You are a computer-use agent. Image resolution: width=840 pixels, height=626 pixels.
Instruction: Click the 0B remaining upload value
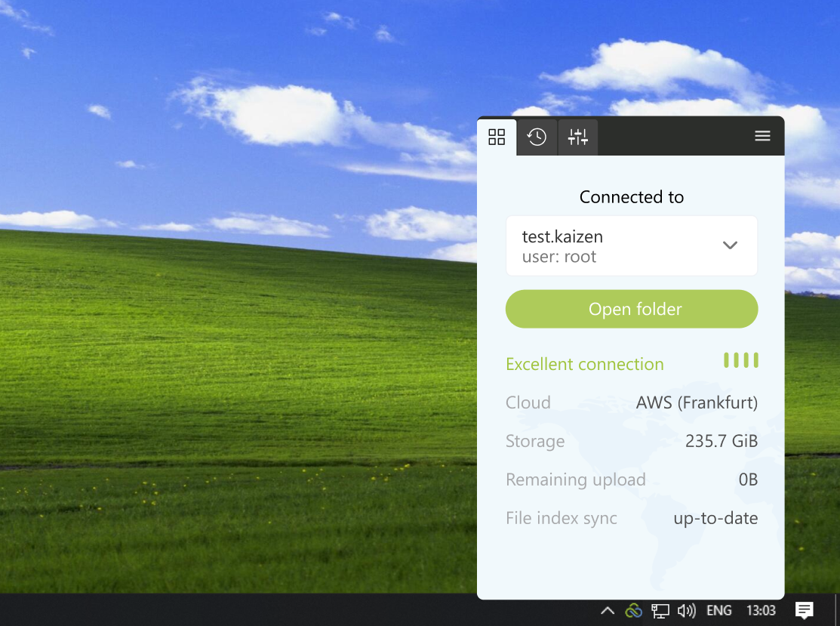(748, 480)
